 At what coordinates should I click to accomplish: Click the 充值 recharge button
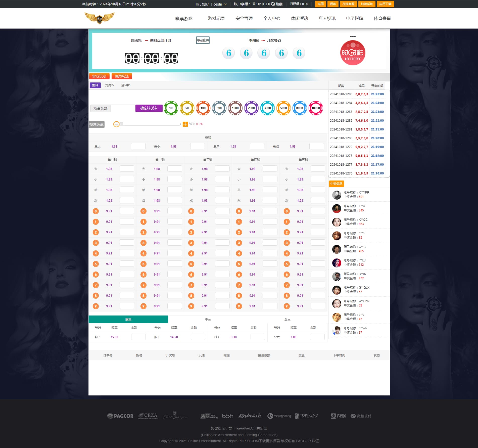click(x=320, y=4)
